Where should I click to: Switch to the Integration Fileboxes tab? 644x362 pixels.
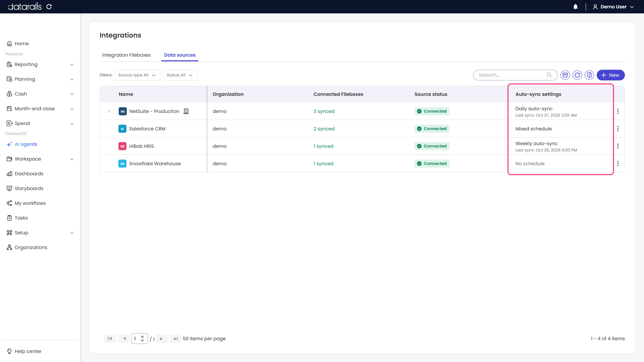(x=126, y=55)
